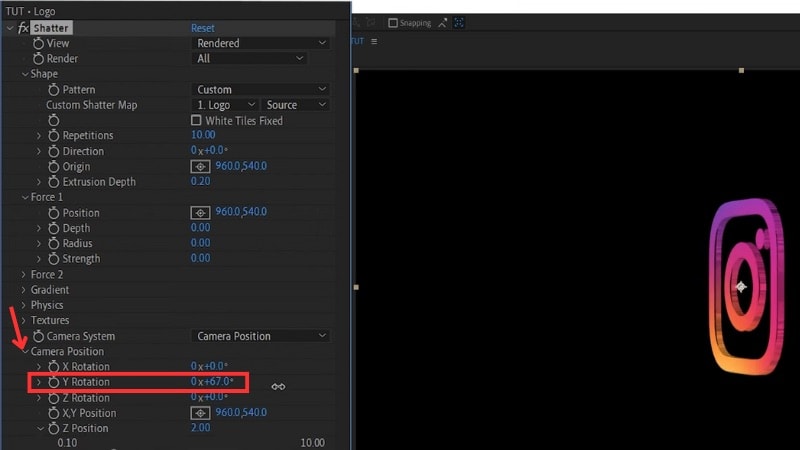
Task: Toggle the Y Rotation stopwatch
Action: (x=54, y=382)
